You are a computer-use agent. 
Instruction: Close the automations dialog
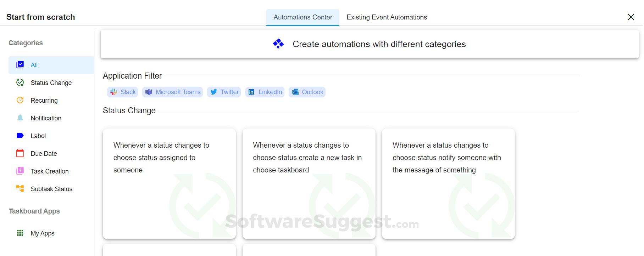tap(631, 17)
